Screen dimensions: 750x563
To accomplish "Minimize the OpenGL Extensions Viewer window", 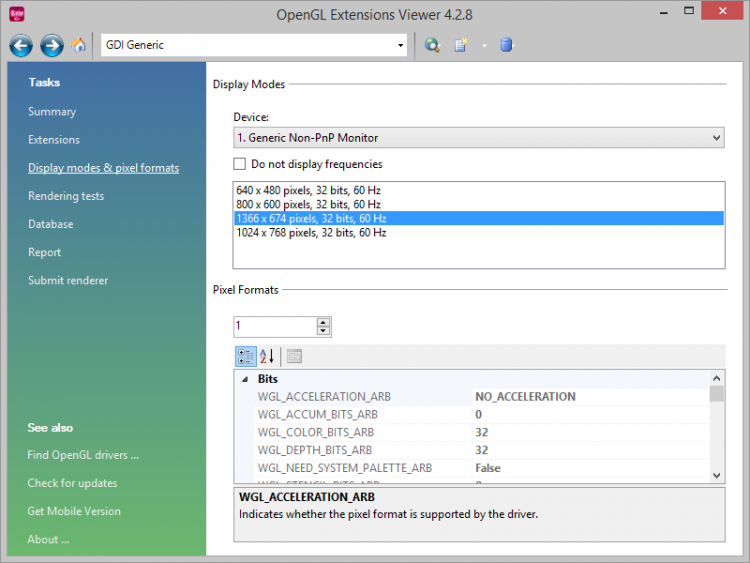I will coord(663,12).
